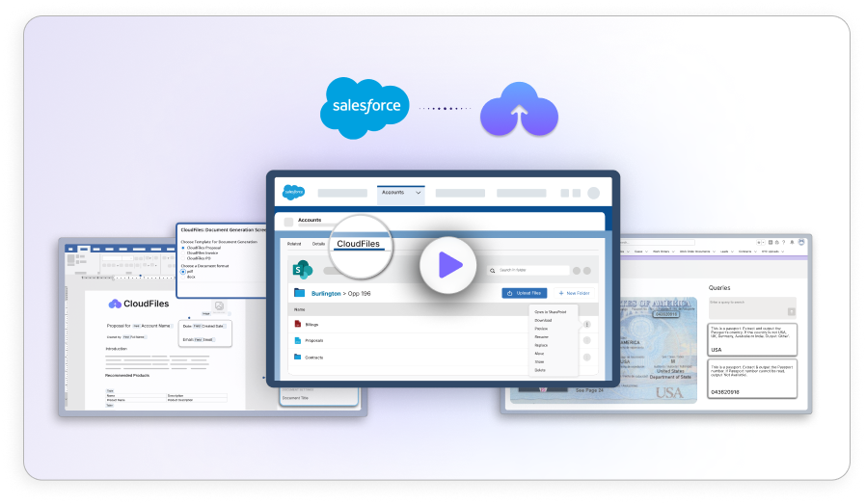Click the large Salesforce cloud logo
The height and width of the screenshot is (504, 866).
coord(365,108)
